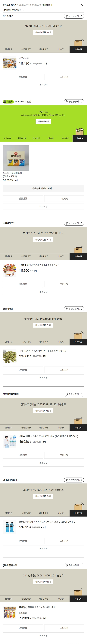Request 교환신청 for 스낵24 라면 set
The height and width of the screenshot is (644, 87).
click(64, 284)
